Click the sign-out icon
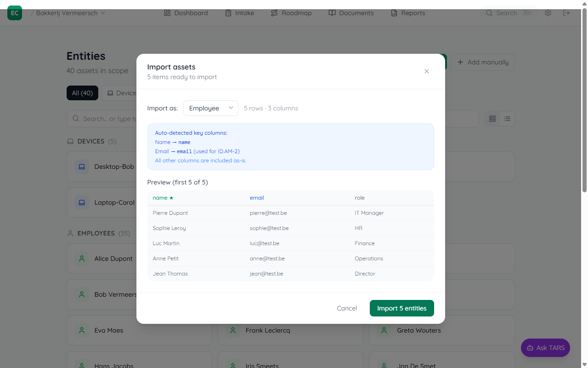The height and width of the screenshot is (368, 588). (x=566, y=13)
